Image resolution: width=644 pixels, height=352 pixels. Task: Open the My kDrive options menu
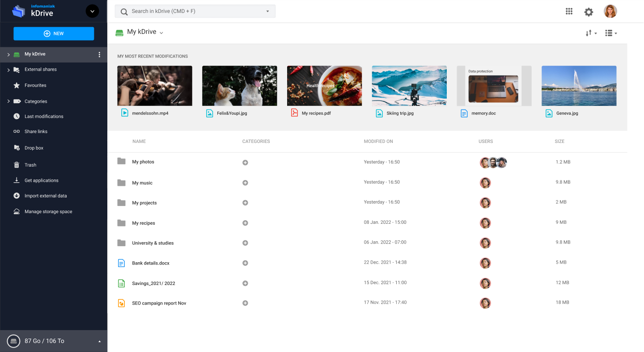coord(99,54)
